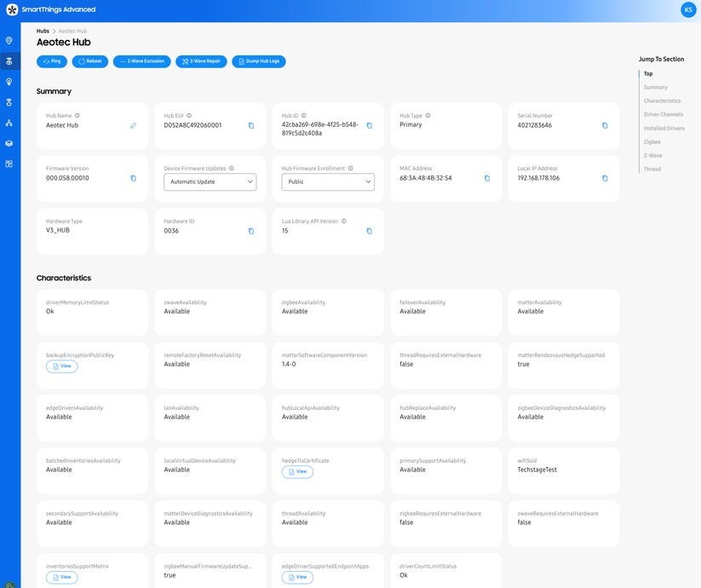Open the KS user avatar menu
The width and height of the screenshot is (701, 588).
687,9
